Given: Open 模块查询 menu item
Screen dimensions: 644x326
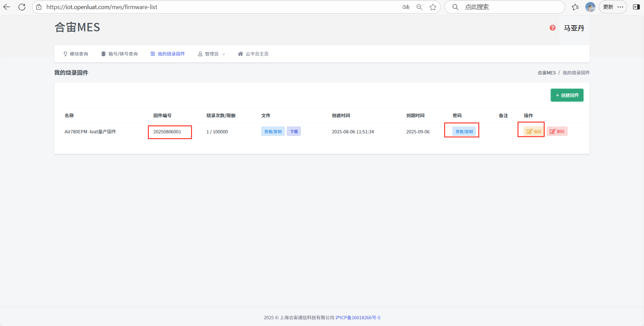Looking at the screenshot, I should point(76,54).
